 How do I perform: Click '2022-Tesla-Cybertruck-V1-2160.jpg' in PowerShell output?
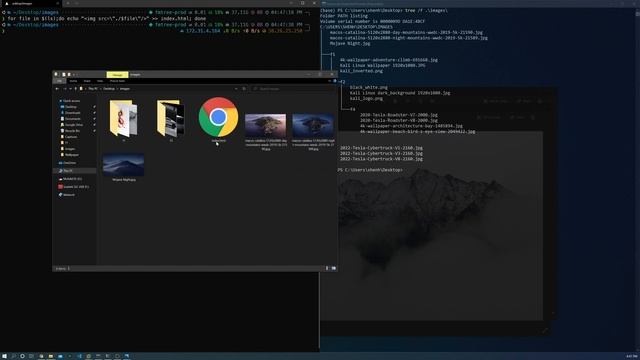[381, 148]
